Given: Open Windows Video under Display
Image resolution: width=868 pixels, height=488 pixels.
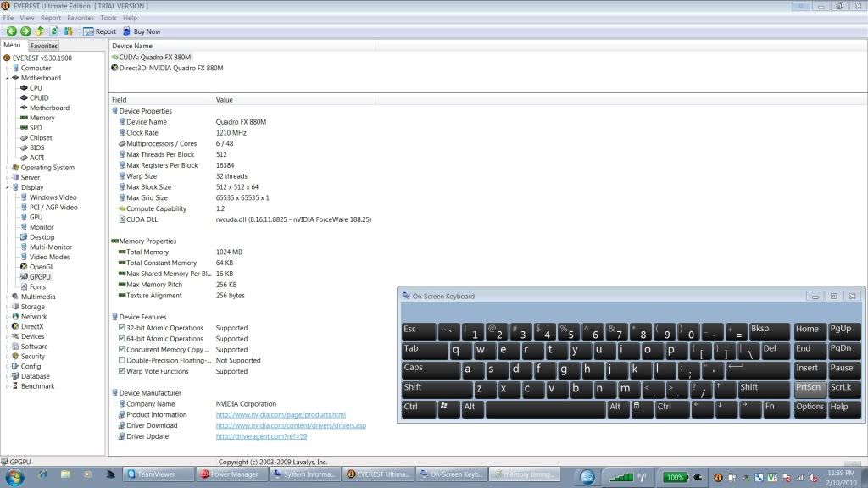Looking at the screenshot, I should click(x=53, y=197).
